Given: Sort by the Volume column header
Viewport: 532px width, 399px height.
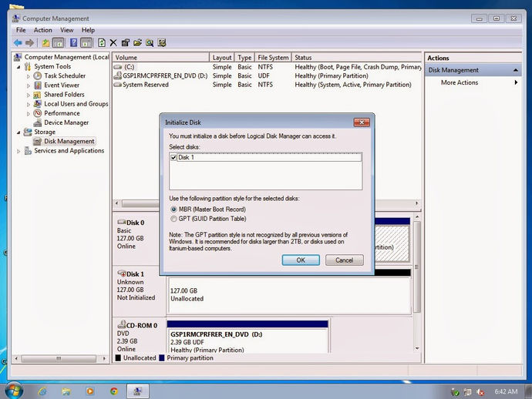Looking at the screenshot, I should coord(161,57).
